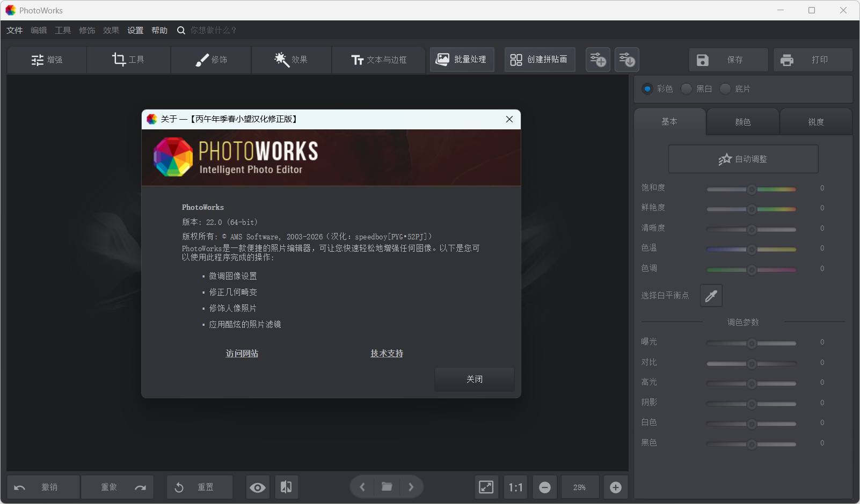This screenshot has width=860, height=504.
Task: Adjust the 曝光 exposure slider
Action: coord(752,343)
